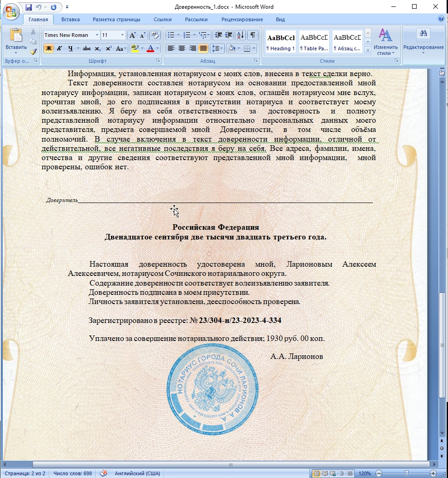The width and height of the screenshot is (448, 478).
Task: Click Число слов: 698 status
Action: point(72,473)
